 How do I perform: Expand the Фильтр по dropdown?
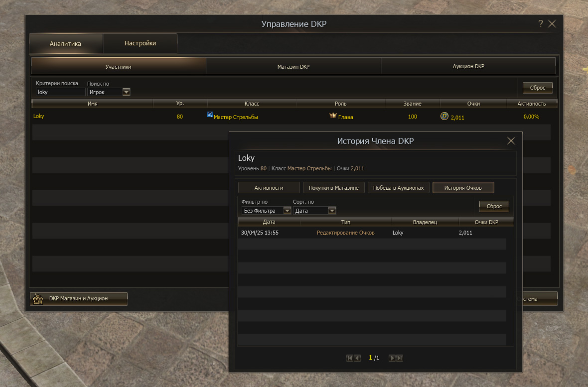287,211
